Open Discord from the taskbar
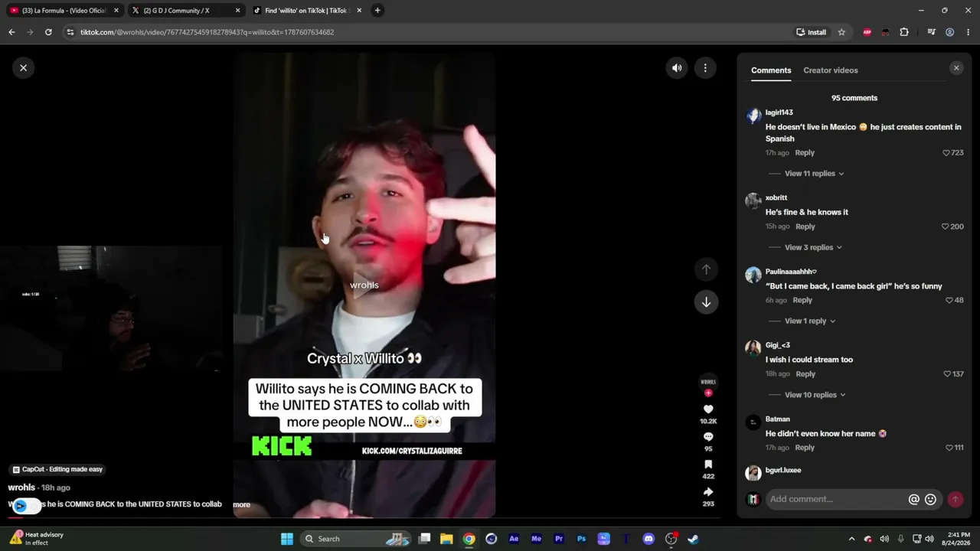The height and width of the screenshot is (551, 980). click(x=648, y=539)
